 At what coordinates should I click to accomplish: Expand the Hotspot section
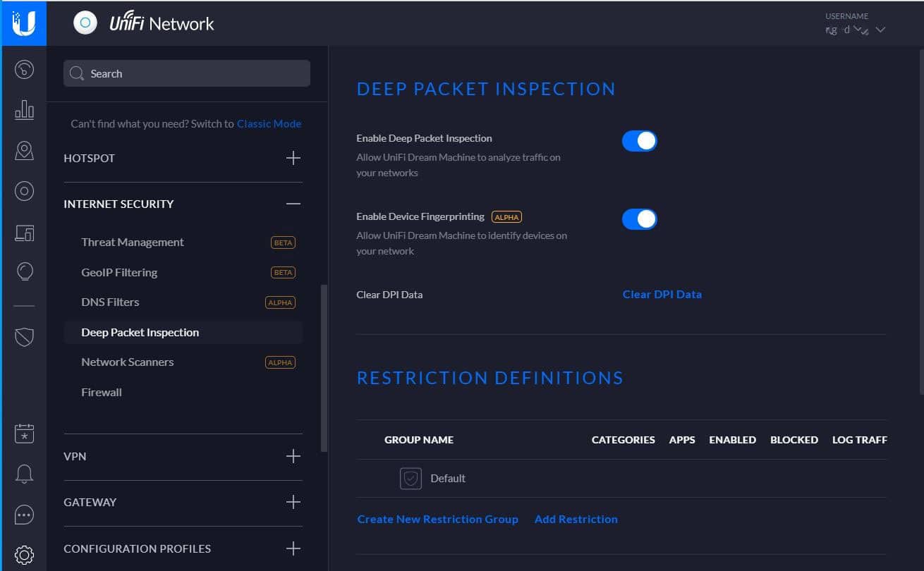(x=293, y=158)
